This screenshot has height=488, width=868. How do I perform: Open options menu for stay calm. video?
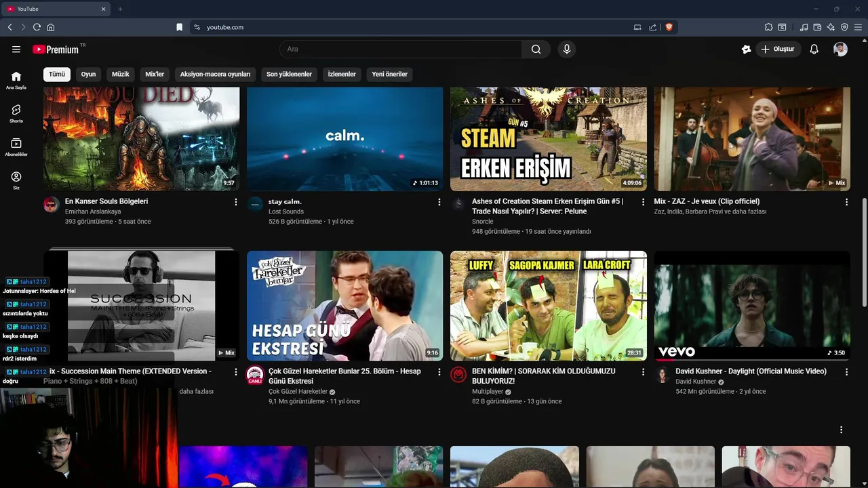(x=439, y=202)
